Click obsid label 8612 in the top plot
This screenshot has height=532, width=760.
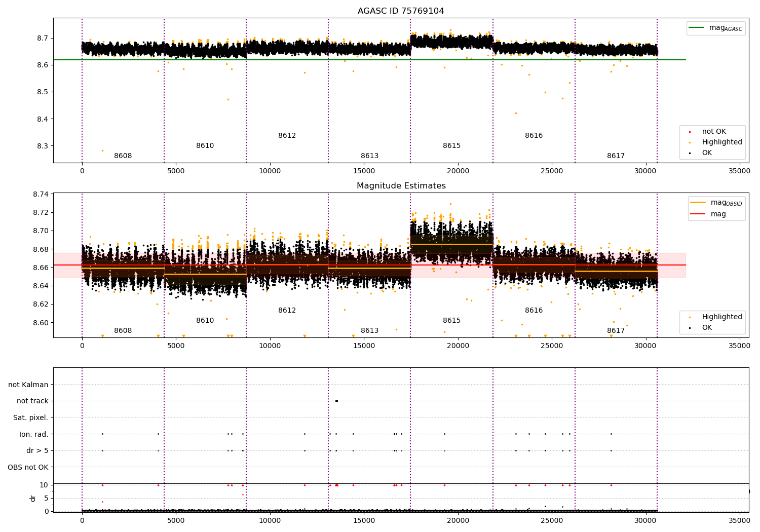(x=287, y=136)
